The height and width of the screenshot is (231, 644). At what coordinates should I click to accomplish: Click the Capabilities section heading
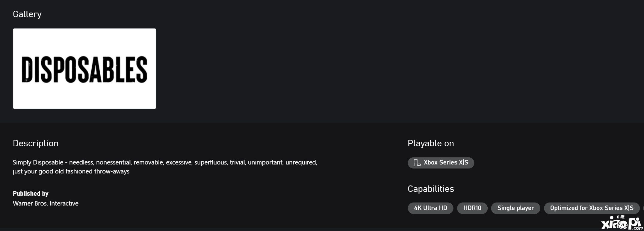click(431, 189)
